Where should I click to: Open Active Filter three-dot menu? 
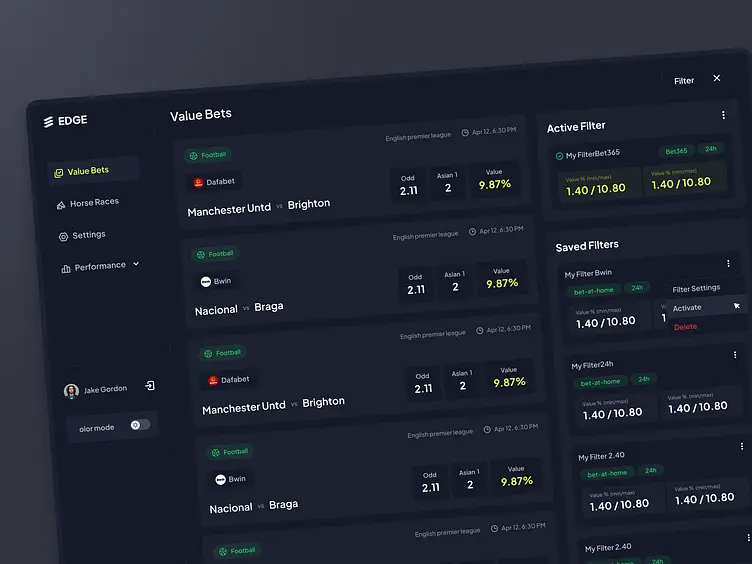tap(723, 115)
